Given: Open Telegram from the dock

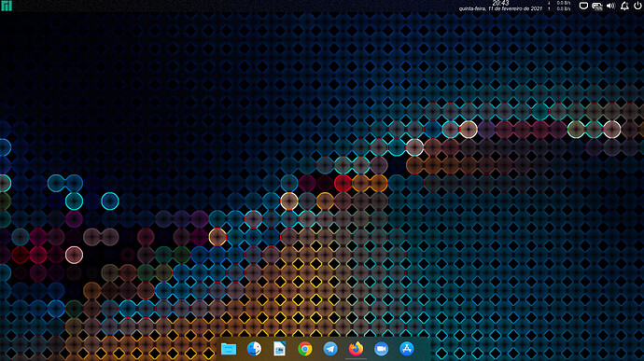Looking at the screenshot, I should (x=330, y=349).
